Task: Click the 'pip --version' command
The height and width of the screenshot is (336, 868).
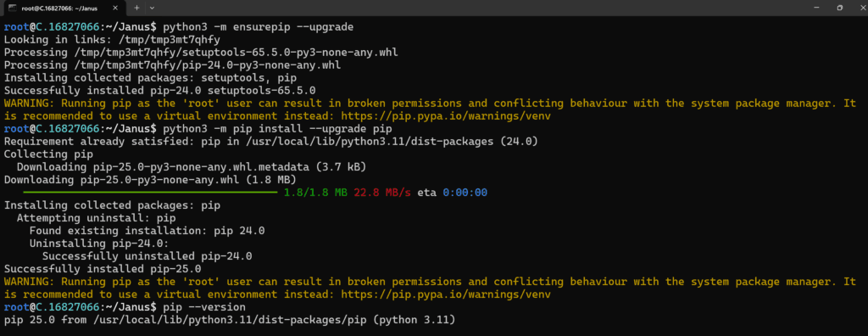Action: (204, 306)
